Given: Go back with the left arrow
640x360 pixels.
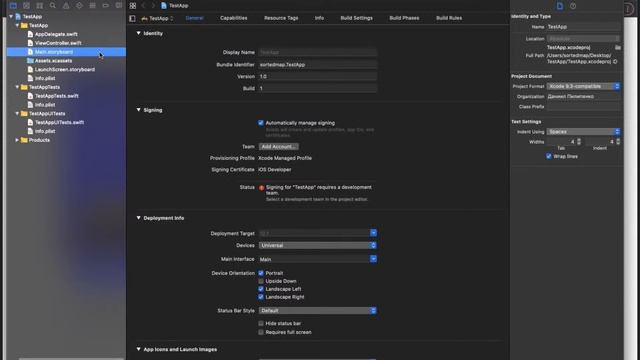Looking at the screenshot, I should (143, 6).
